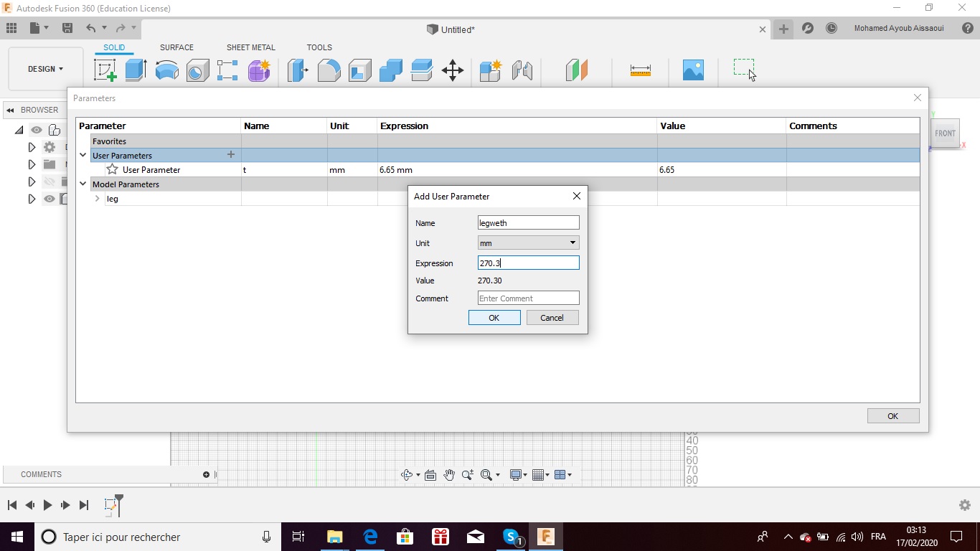Viewport: 980px width, 551px height.
Task: Select the Hole tool
Action: point(197,70)
